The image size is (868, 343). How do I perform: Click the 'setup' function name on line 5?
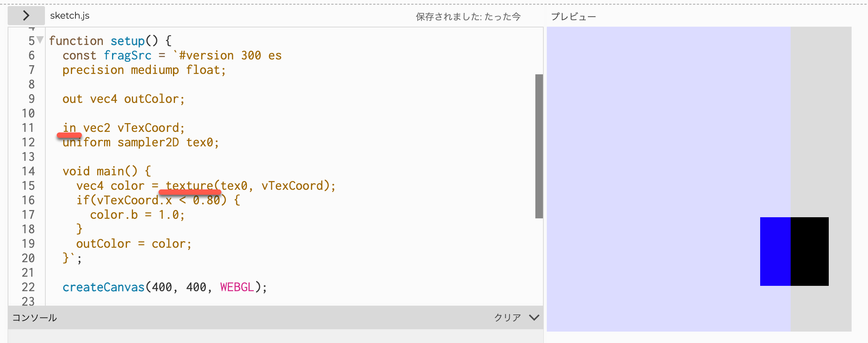pyautogui.click(x=128, y=41)
